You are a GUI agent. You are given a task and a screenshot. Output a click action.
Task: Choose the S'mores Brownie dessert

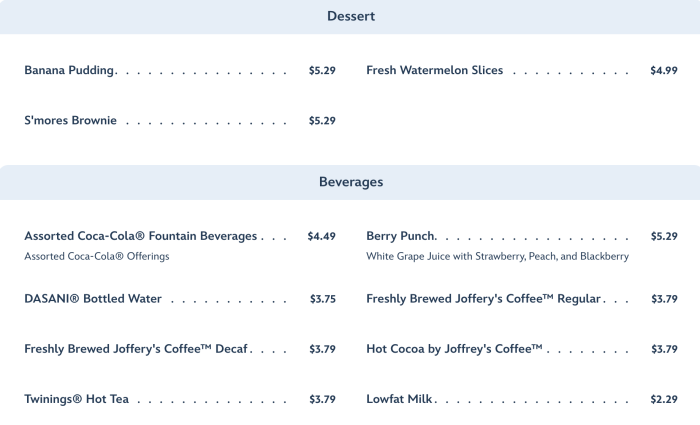coord(70,121)
